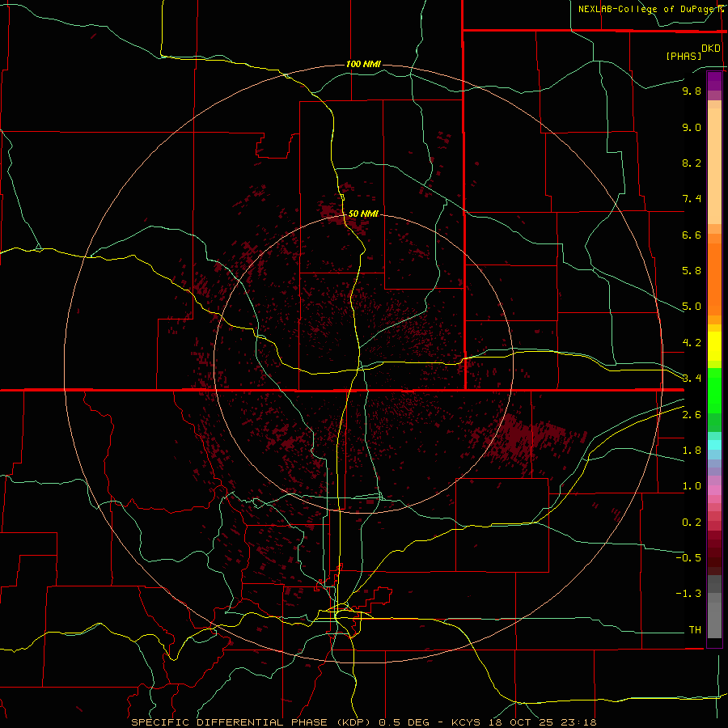Click the yellow segment of the color bar
Screen dimensions: 728x728
[714, 346]
